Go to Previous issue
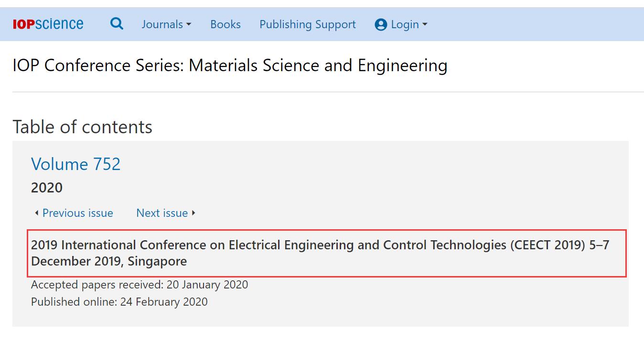This screenshot has width=644, height=341. pos(78,213)
